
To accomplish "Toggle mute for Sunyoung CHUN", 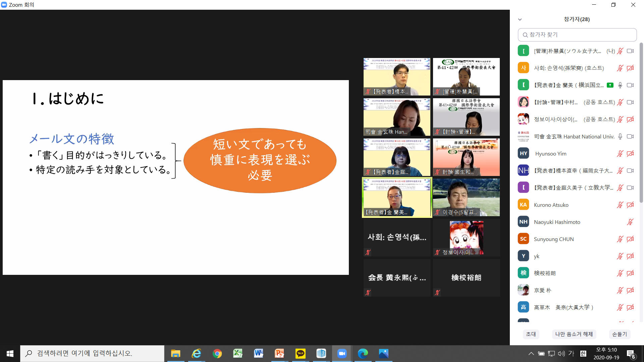I will point(620,239).
